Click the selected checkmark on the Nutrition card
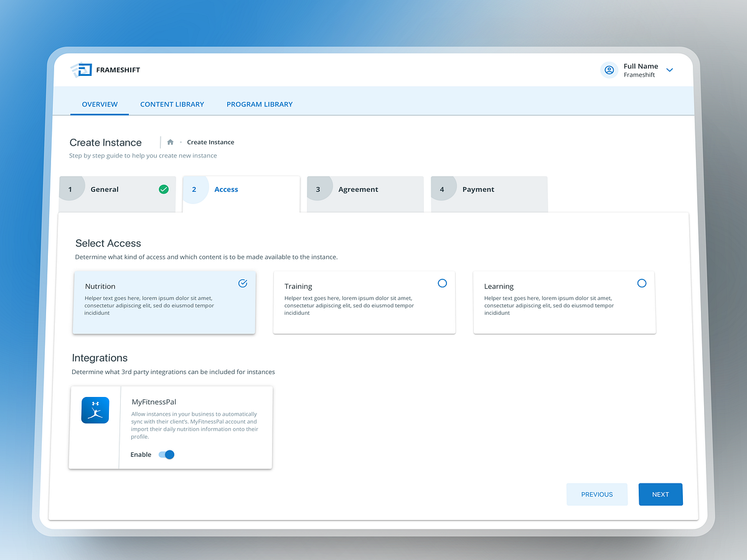Viewport: 747px width, 560px height. pos(242,283)
